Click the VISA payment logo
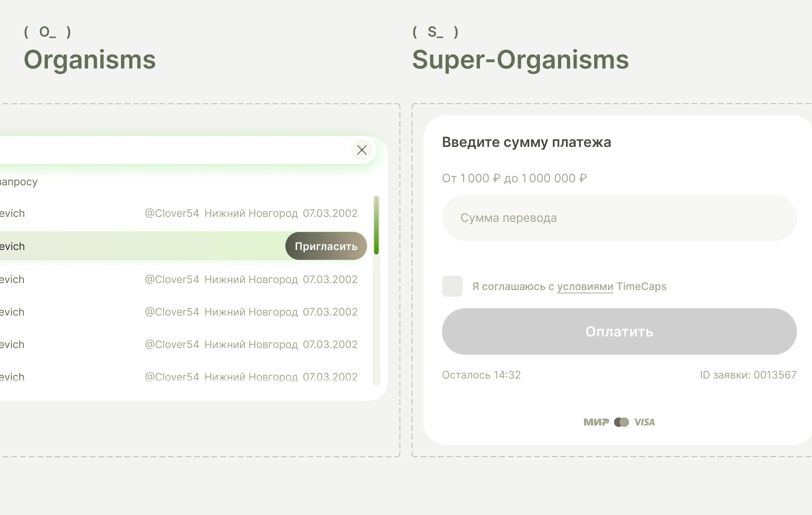 point(644,422)
